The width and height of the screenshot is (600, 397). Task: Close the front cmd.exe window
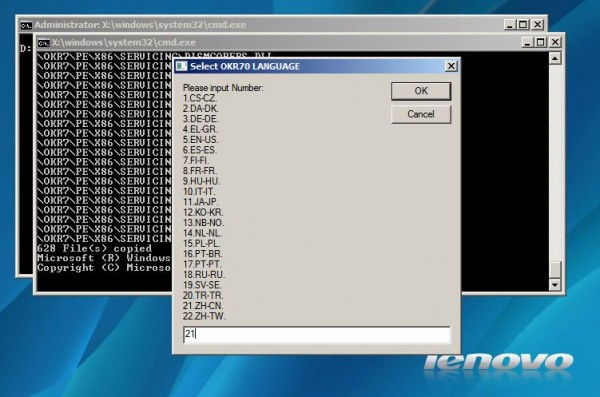555,42
